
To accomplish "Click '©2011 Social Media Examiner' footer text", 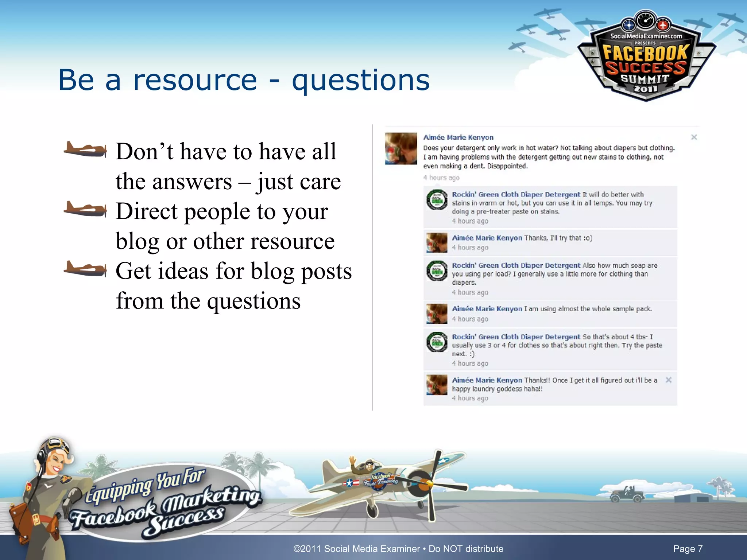I will [357, 549].
